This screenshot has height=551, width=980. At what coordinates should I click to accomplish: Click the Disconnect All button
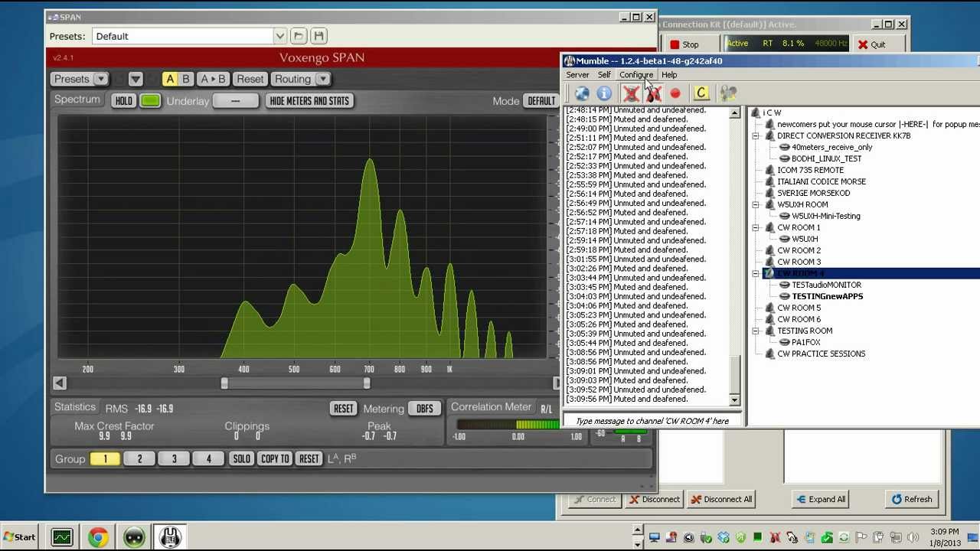[x=721, y=499]
